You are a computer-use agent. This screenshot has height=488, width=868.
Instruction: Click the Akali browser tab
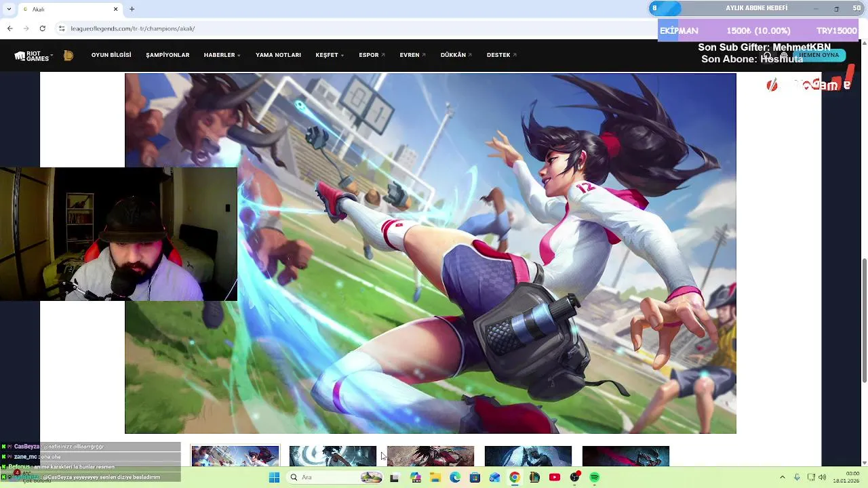[x=71, y=9]
